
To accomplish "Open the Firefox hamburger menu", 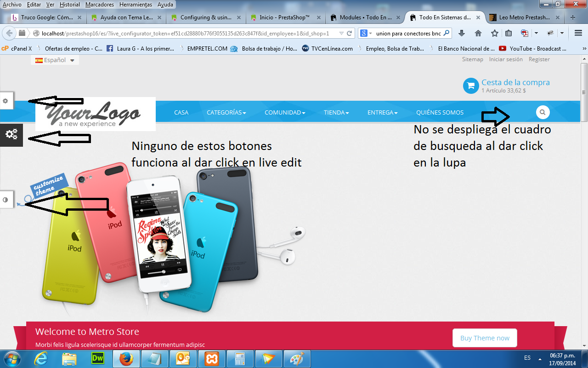I will click(578, 33).
